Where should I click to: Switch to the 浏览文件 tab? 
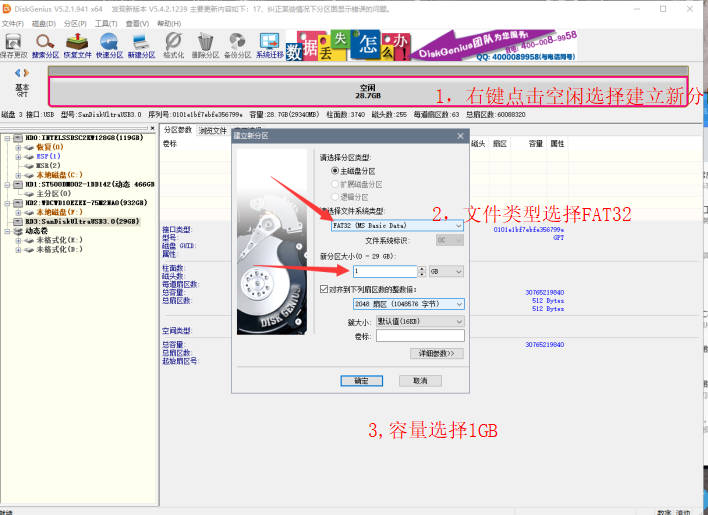213,130
